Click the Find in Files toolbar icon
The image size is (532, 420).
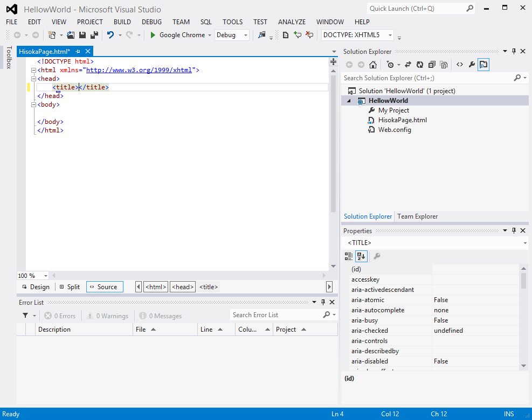(x=261, y=35)
